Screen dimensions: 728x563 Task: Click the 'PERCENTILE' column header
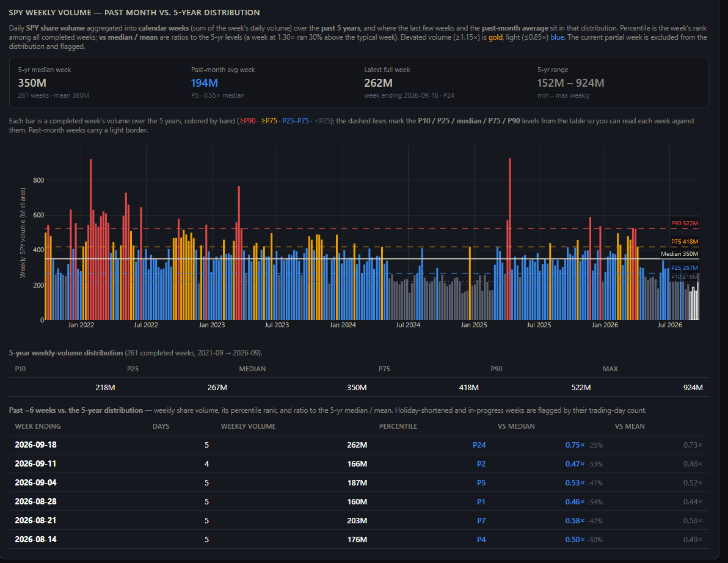pos(398,426)
